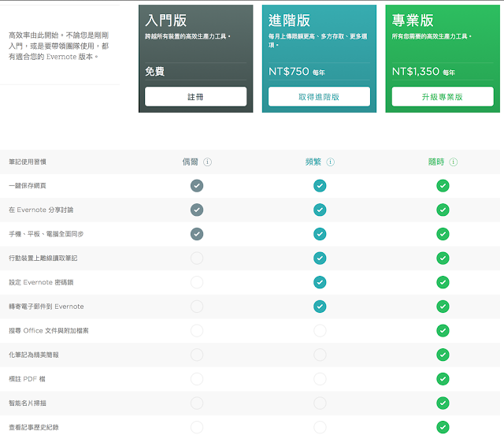Click green checkmark for 手機、平板、電腦全面同步

(x=443, y=234)
